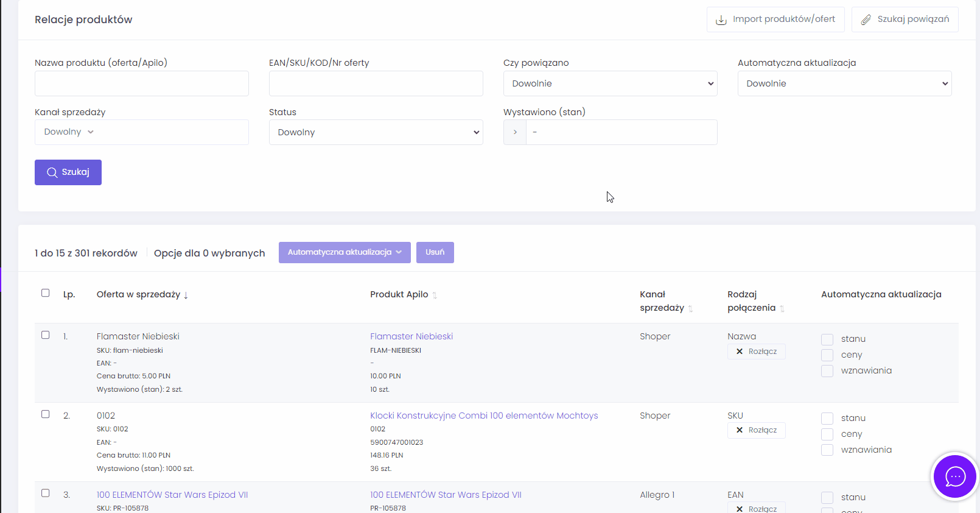
Task: Click the 'Allegro 1' channel text
Action: 657,495
